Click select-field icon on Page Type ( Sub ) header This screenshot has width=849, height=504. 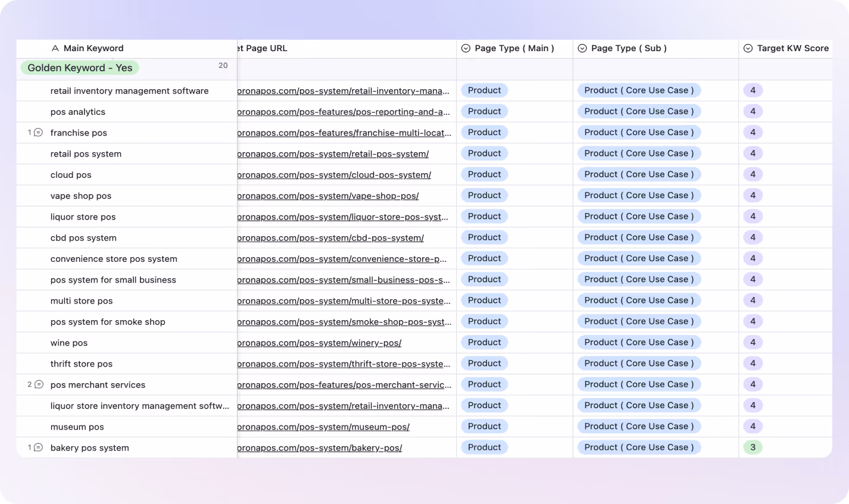[x=582, y=48]
